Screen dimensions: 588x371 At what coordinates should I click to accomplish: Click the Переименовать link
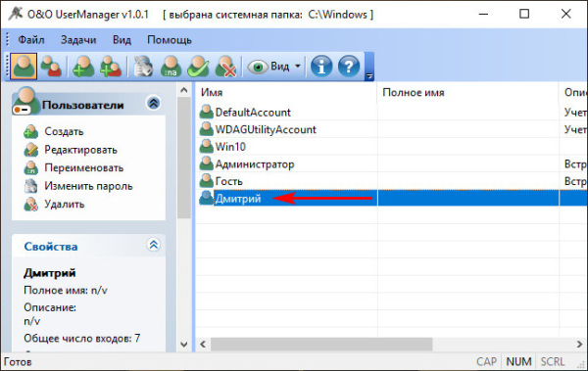point(84,168)
